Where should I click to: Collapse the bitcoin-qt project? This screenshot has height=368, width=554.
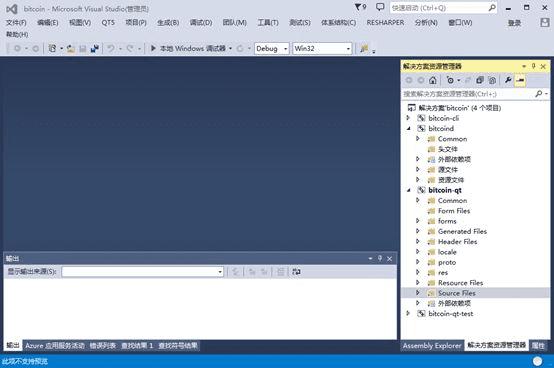[408, 190]
